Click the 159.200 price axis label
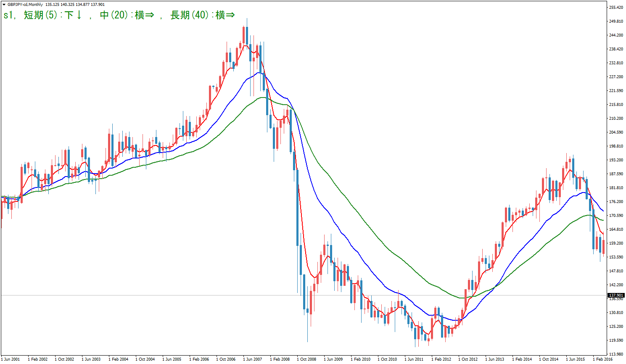Viewport: 626px width, 364px height. pyautogui.click(x=616, y=243)
